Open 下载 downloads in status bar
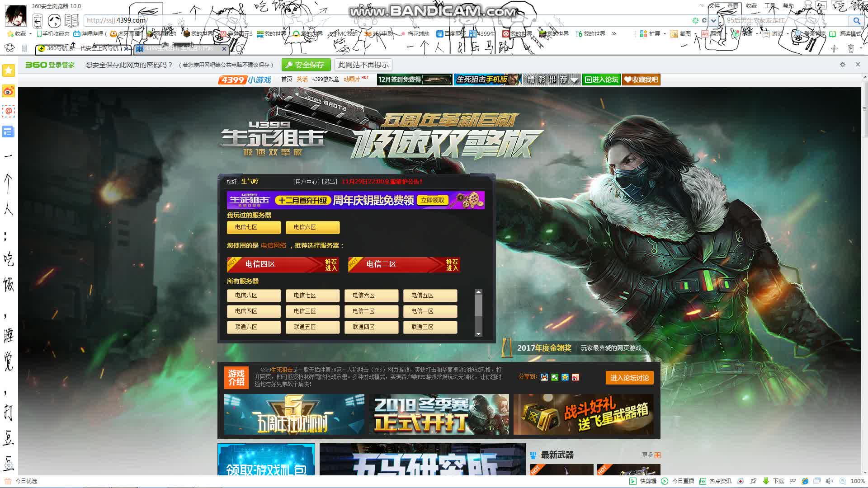Screen dimensions: 868x488 click(774, 481)
